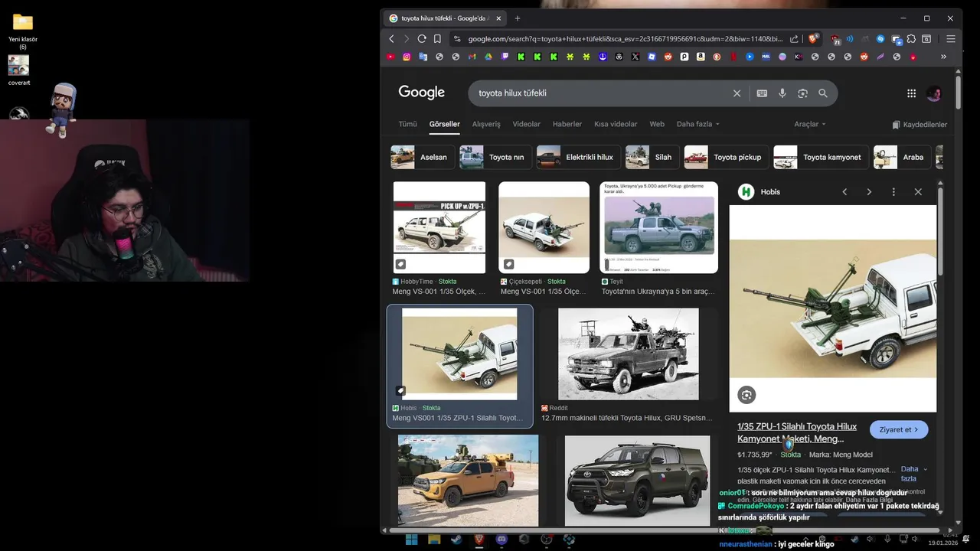Click the horizontal scrollbar at the window bottom

point(666,530)
